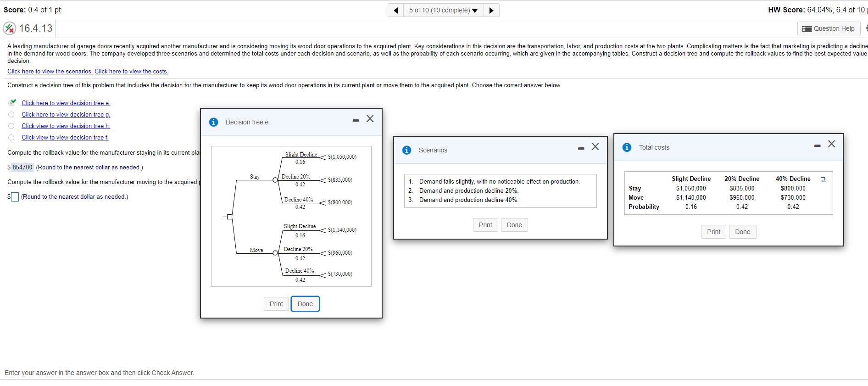The width and height of the screenshot is (868, 386).
Task: Click the 'Move' row label in Total costs
Action: click(636, 197)
